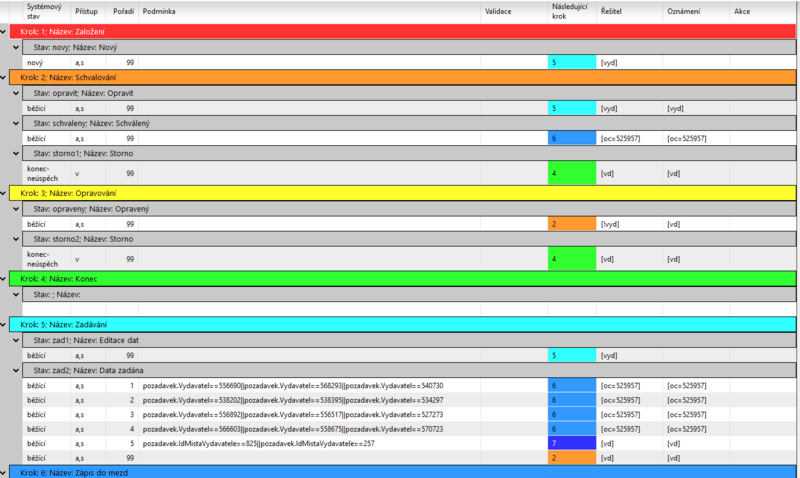This screenshot has width=800, height=478.
Task: Click the Řešitel column header
Action: pos(630,11)
